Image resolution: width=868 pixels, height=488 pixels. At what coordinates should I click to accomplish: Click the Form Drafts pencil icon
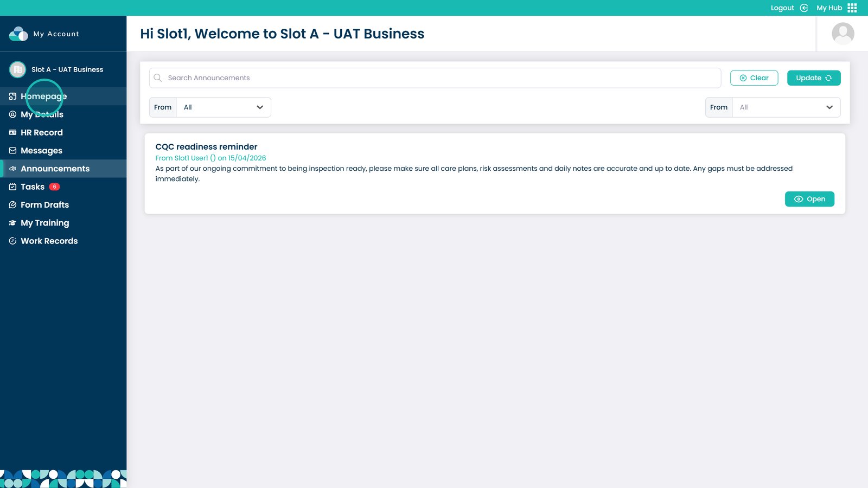[x=12, y=205]
